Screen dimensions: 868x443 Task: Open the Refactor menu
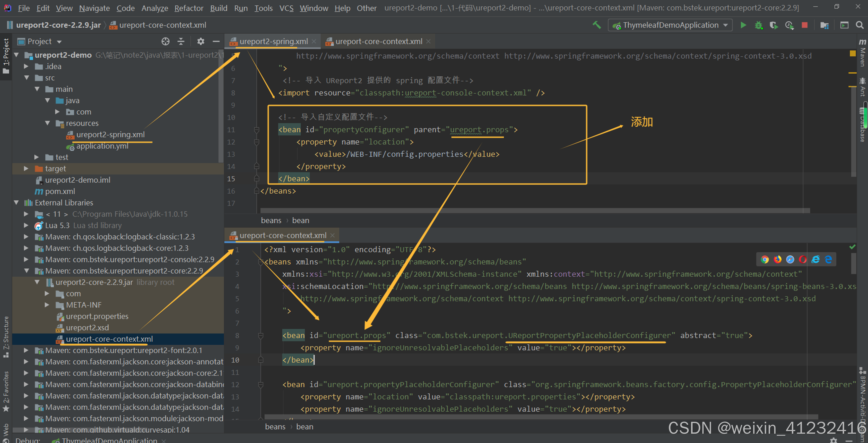point(189,8)
